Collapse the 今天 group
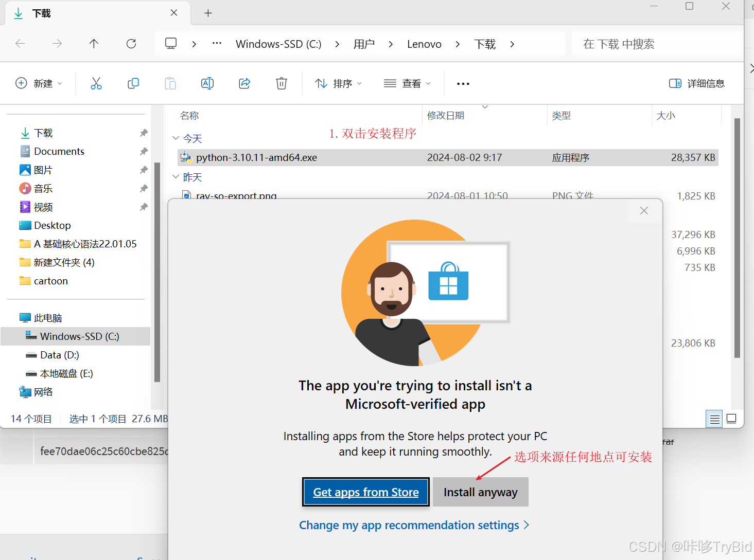This screenshot has height=560, width=754. click(176, 138)
